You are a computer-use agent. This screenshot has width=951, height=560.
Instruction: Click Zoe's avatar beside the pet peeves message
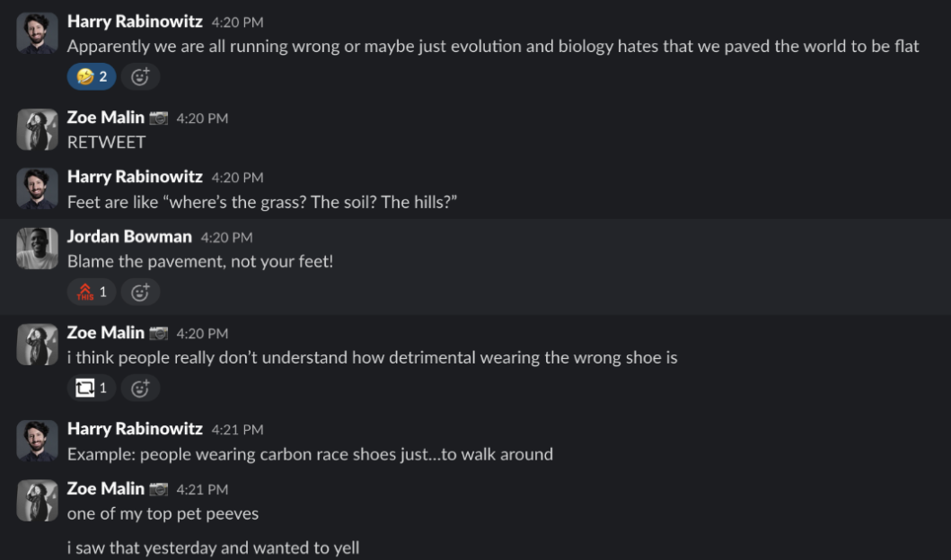point(37,501)
